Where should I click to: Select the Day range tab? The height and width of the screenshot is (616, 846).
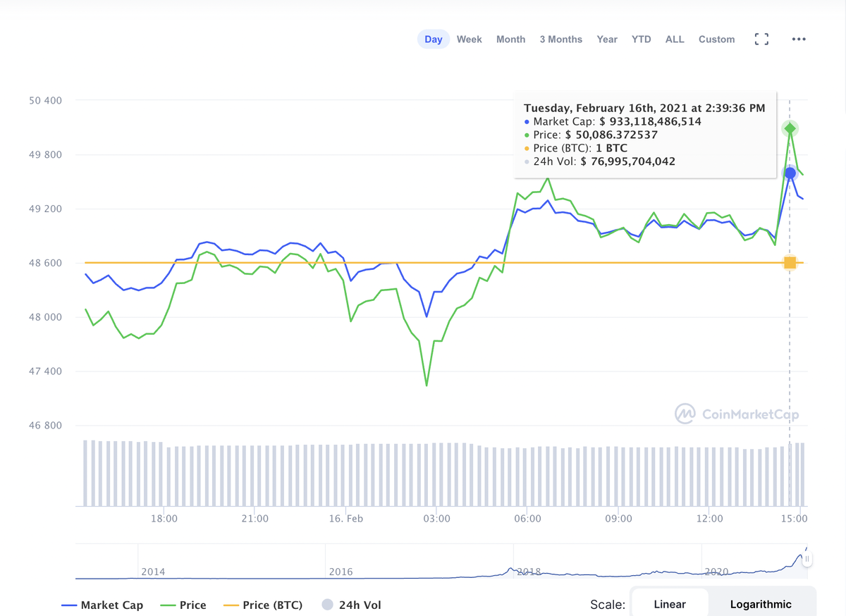tap(434, 39)
